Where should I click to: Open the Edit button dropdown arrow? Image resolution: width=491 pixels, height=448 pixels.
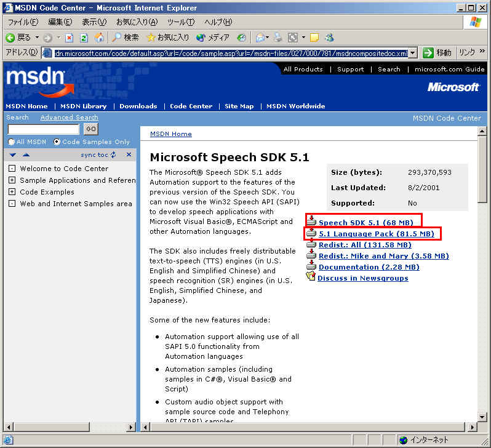pos(303,38)
